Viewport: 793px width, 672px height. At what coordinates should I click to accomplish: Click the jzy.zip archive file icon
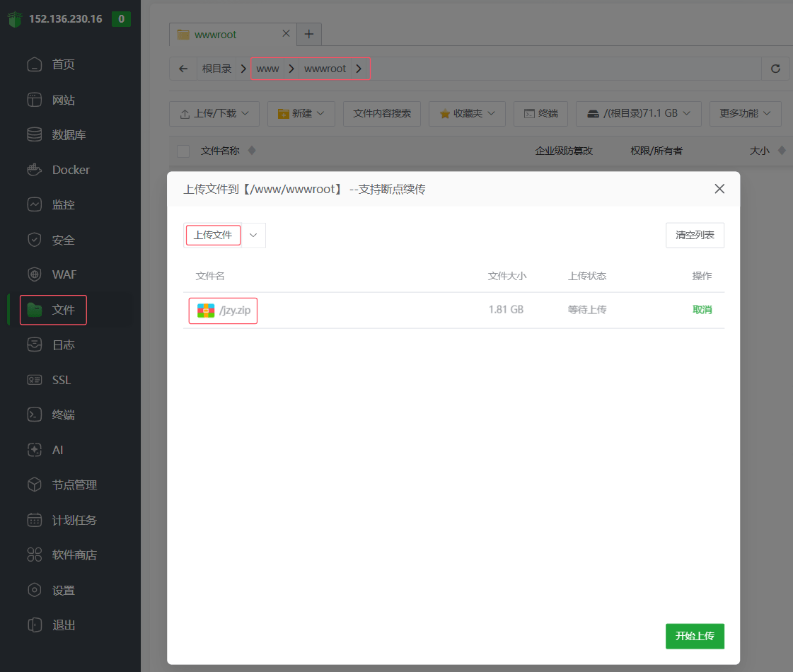(206, 311)
